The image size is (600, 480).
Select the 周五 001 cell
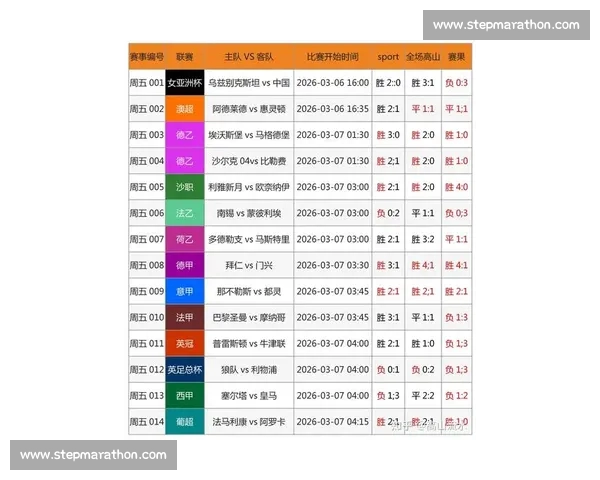point(147,83)
